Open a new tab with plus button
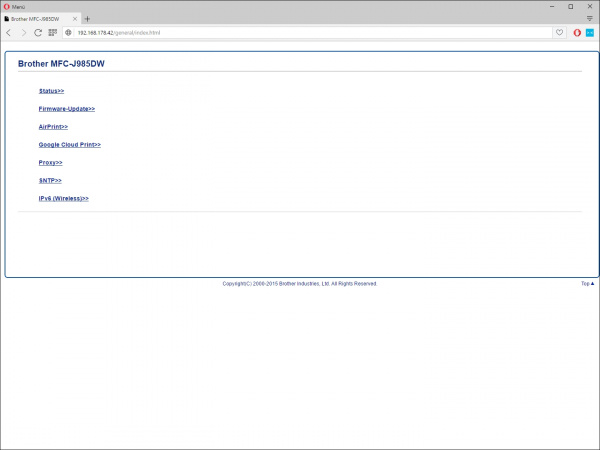The width and height of the screenshot is (600, 450). pos(87,19)
